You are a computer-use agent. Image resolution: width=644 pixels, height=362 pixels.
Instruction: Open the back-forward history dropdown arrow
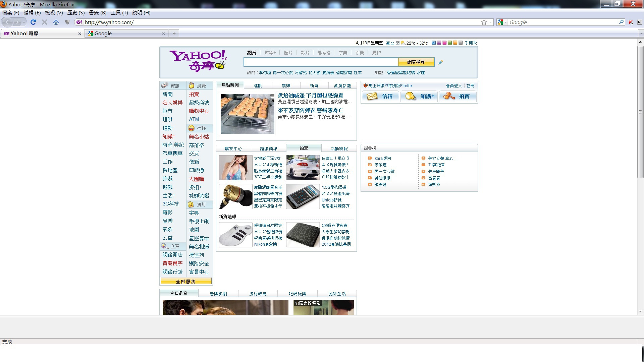tap(24, 22)
